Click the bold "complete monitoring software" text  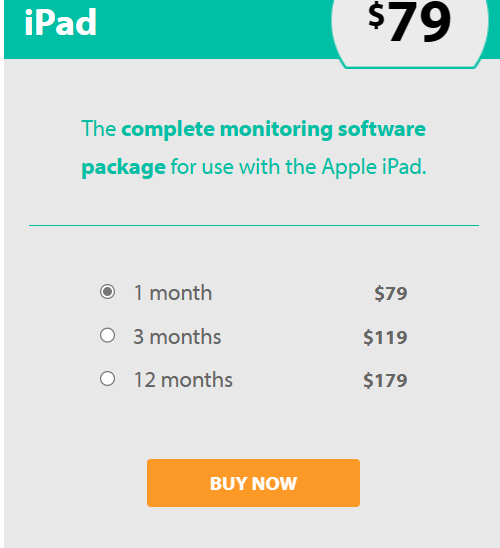click(x=274, y=129)
